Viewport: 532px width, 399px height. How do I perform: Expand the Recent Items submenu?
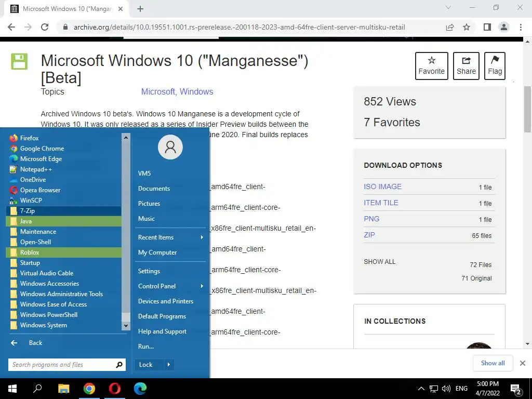point(170,237)
